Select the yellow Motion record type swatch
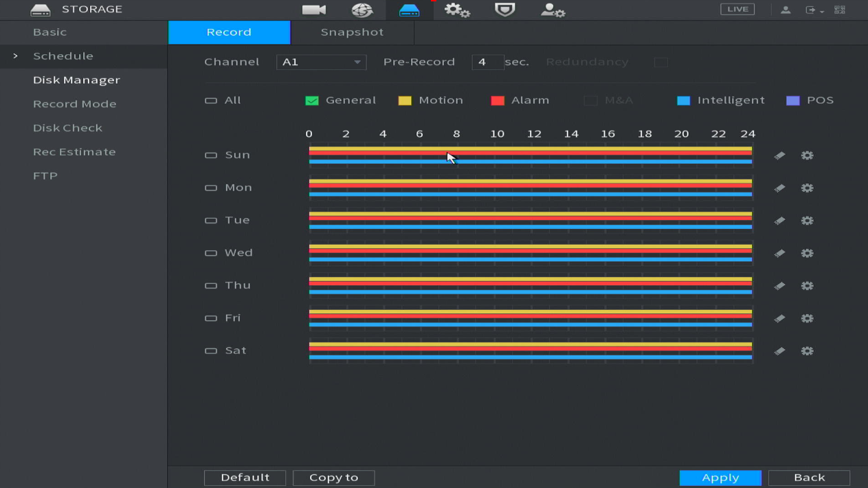 tap(405, 100)
